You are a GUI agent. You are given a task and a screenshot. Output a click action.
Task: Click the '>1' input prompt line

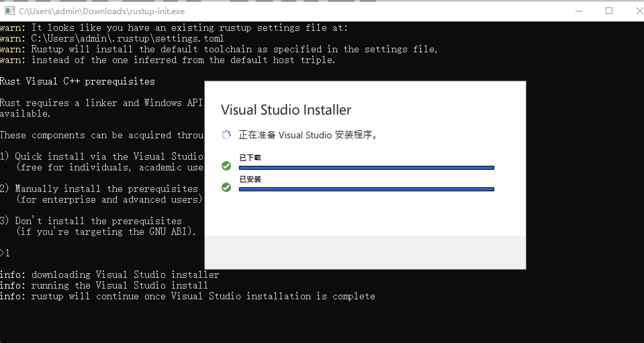click(5, 253)
